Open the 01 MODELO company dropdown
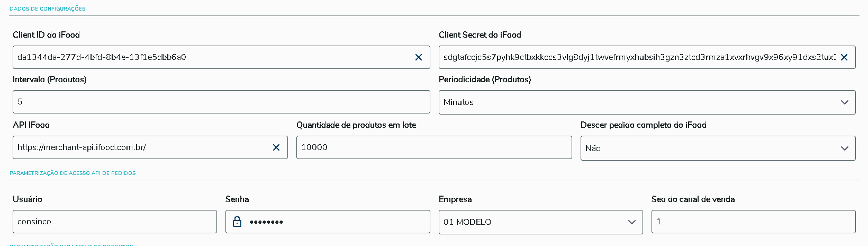Image resolution: width=868 pixels, height=246 pixels. click(529, 222)
